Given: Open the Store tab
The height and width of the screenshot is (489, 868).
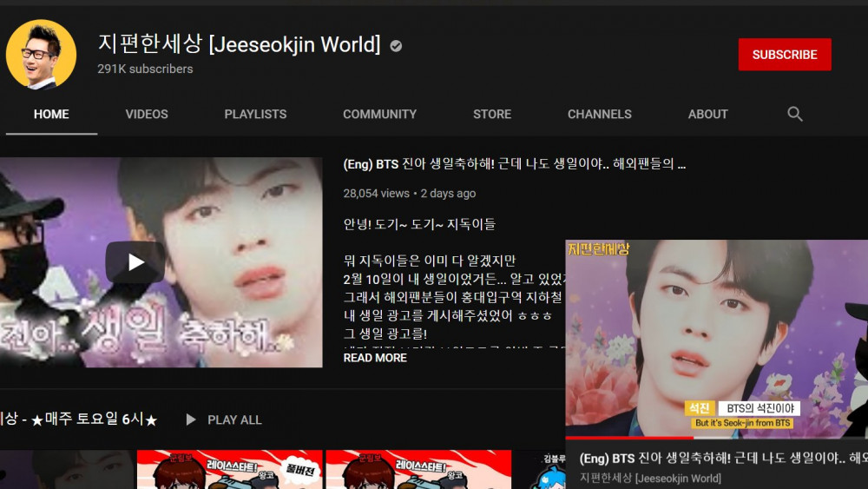Looking at the screenshot, I should tap(492, 114).
